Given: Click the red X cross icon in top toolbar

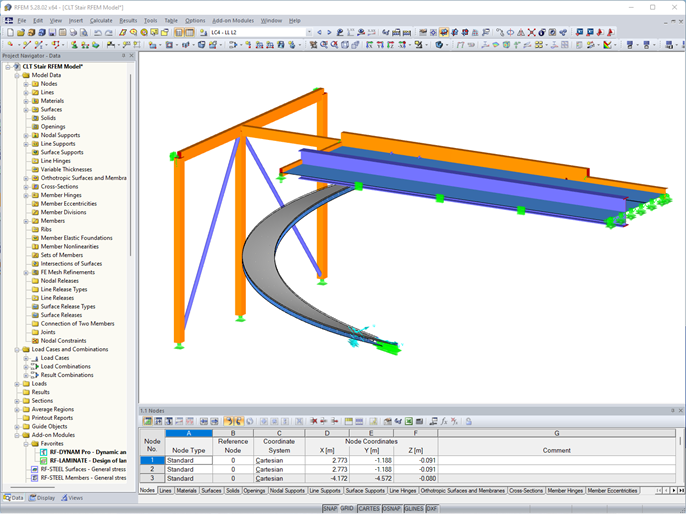Looking at the screenshot, I should click(531, 32).
